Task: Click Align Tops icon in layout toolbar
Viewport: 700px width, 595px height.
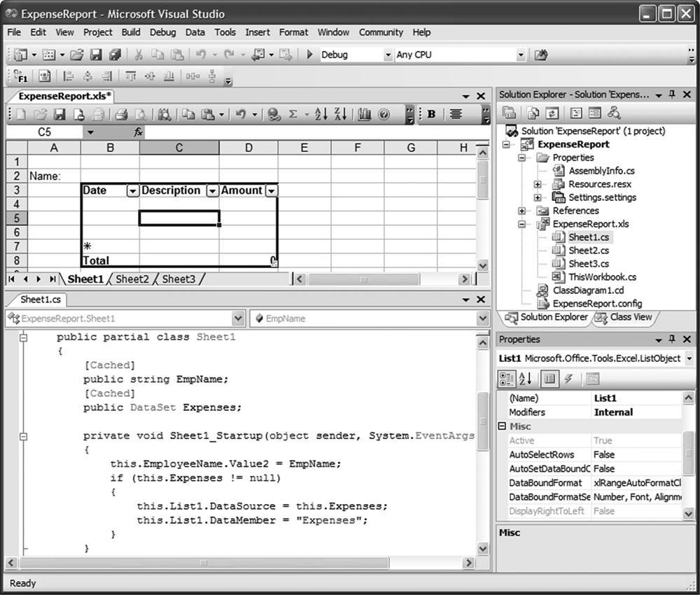Action: tap(130, 76)
